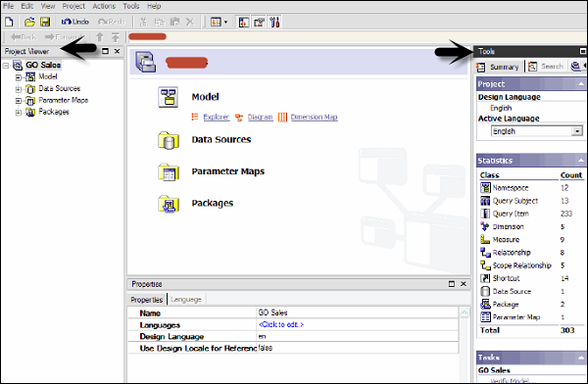Collapse the Tasks section

(x=581, y=358)
